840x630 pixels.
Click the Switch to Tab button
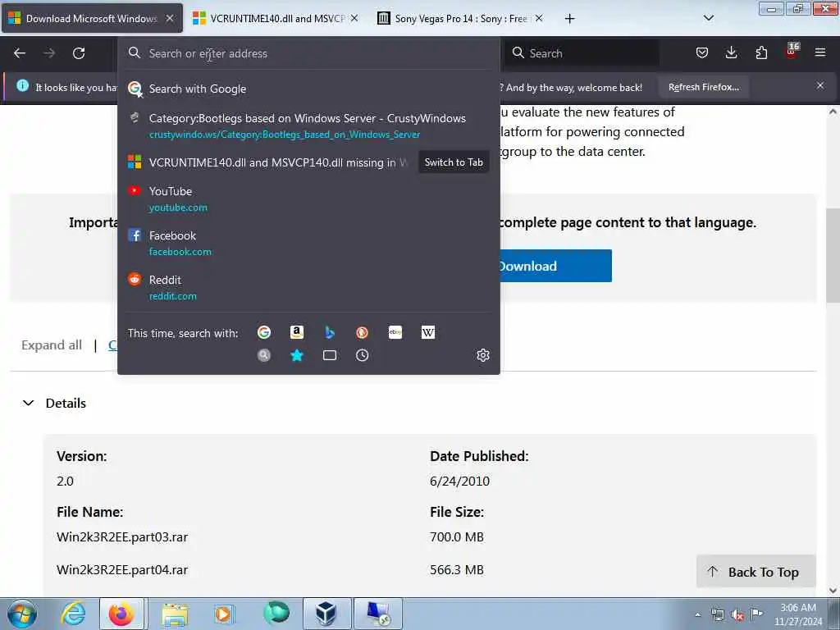(x=454, y=162)
